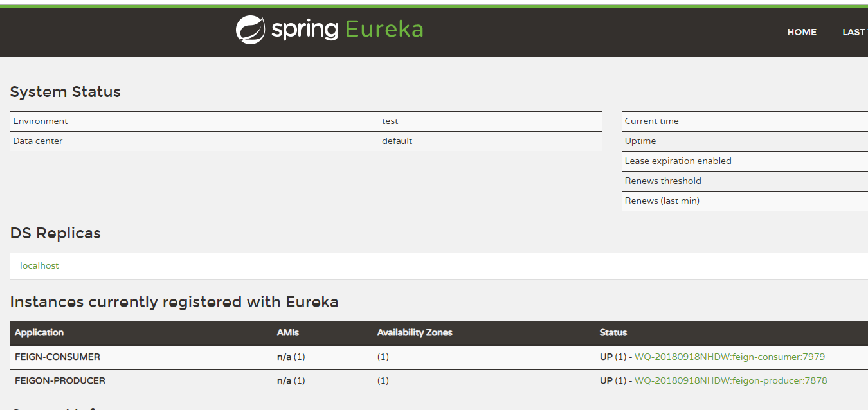Click the environment value test
The image size is (868, 410).
(390, 121)
